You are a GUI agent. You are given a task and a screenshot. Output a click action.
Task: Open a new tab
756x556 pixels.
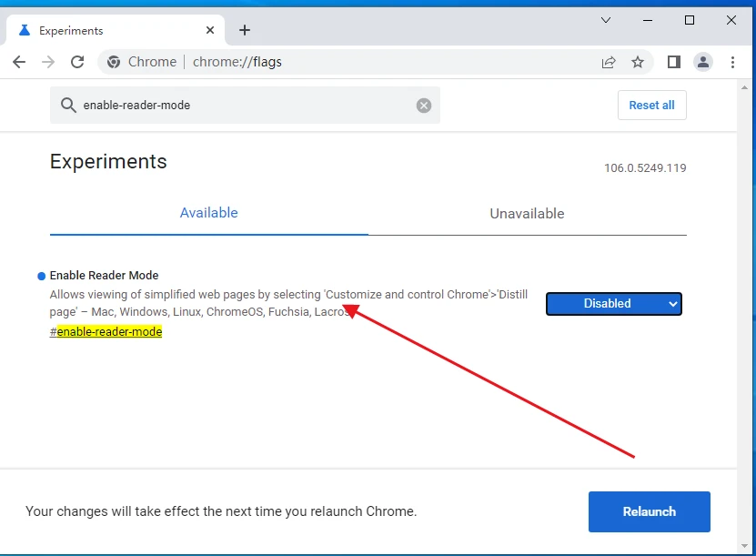tap(245, 30)
